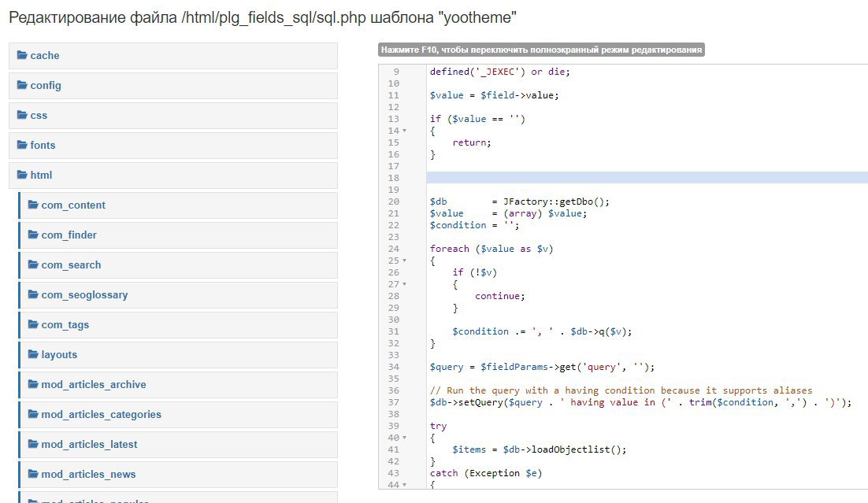Click the $db->q($v) line 31
This screenshot has width=868, height=503.
tap(542, 331)
